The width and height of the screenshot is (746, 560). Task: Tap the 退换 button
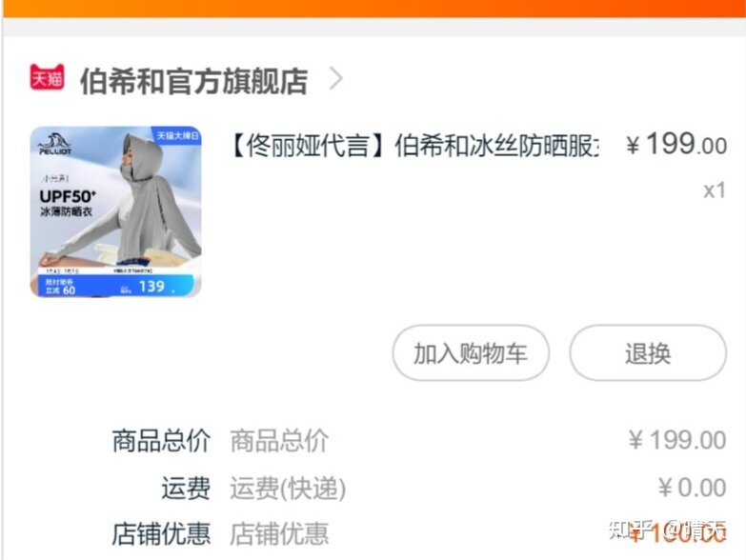[648, 352]
